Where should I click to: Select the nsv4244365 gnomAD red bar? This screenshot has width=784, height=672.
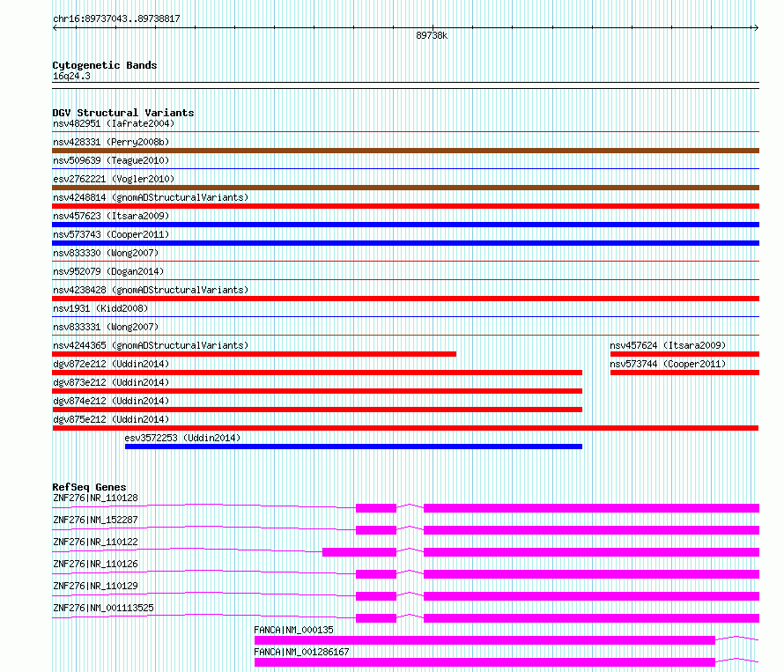[x=254, y=354]
